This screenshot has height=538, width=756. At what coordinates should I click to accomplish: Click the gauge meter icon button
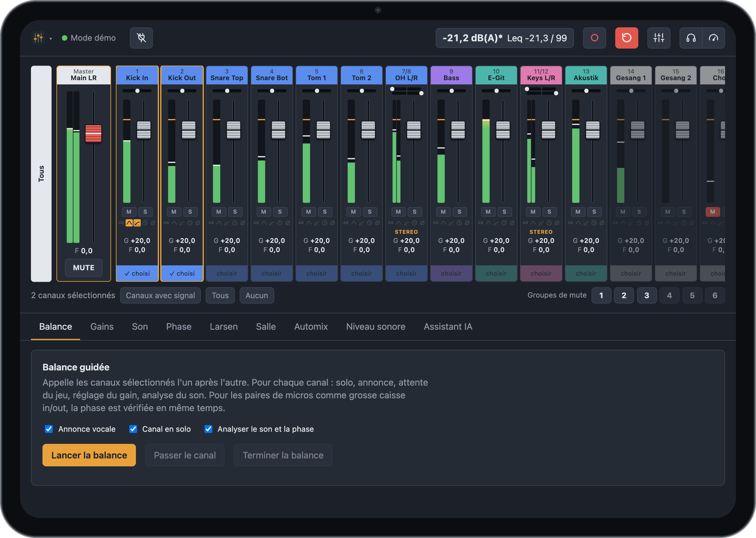click(x=713, y=38)
